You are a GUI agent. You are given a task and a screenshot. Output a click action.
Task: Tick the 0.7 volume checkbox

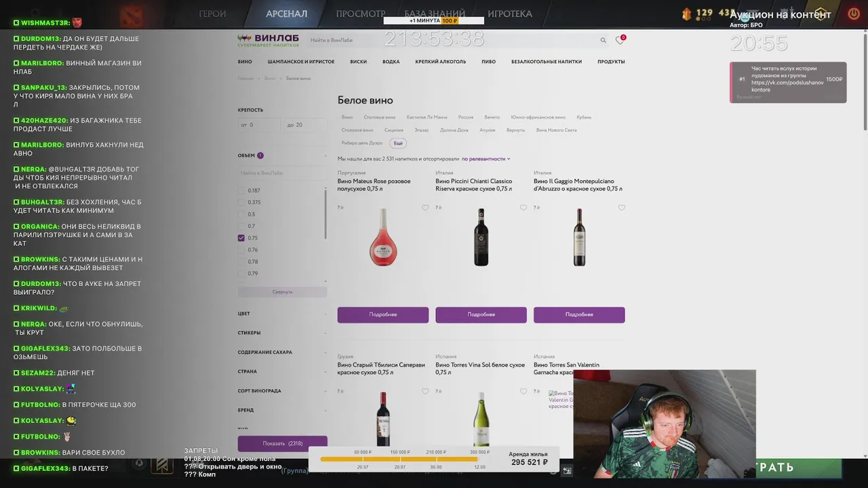241,226
